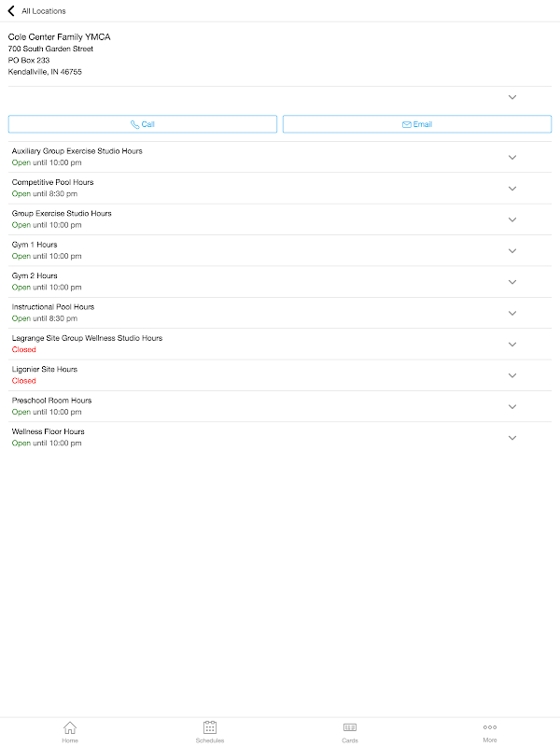Select Kendallville, IN 46755 text
The height and width of the screenshot is (747, 560).
[x=45, y=72]
